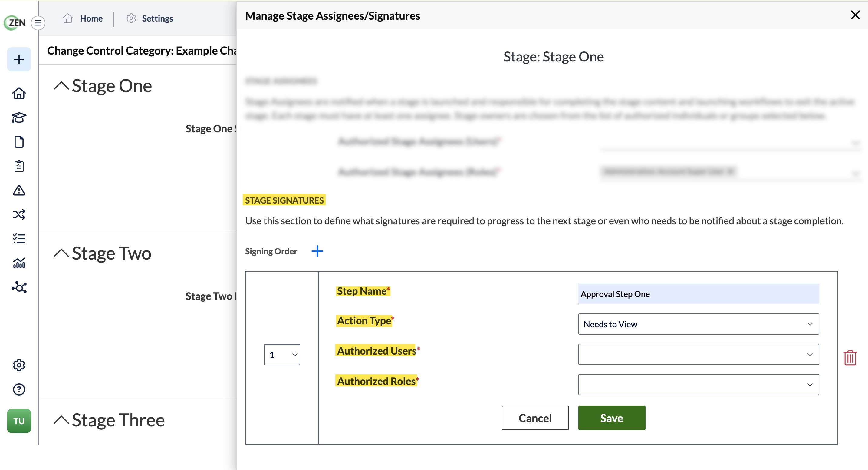This screenshot has width=868, height=470.
Task: Open the graduation cap training icon
Action: pos(19,118)
